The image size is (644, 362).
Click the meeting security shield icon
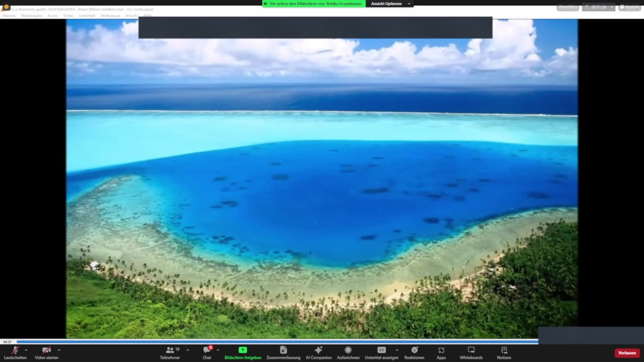[x=6, y=8]
